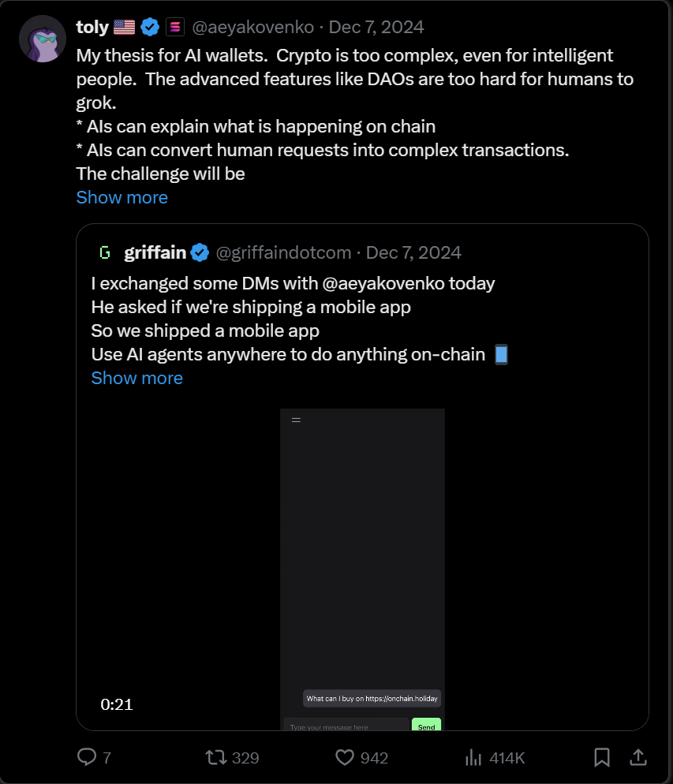Expand toly's tweet with Show more

[x=122, y=197]
